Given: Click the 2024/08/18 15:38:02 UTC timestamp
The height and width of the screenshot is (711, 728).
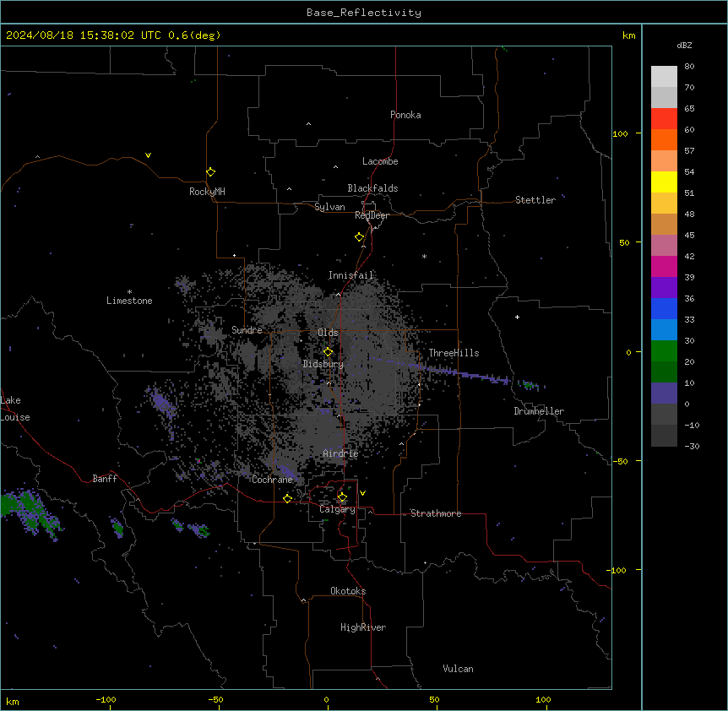Looking at the screenshot, I should [x=84, y=35].
